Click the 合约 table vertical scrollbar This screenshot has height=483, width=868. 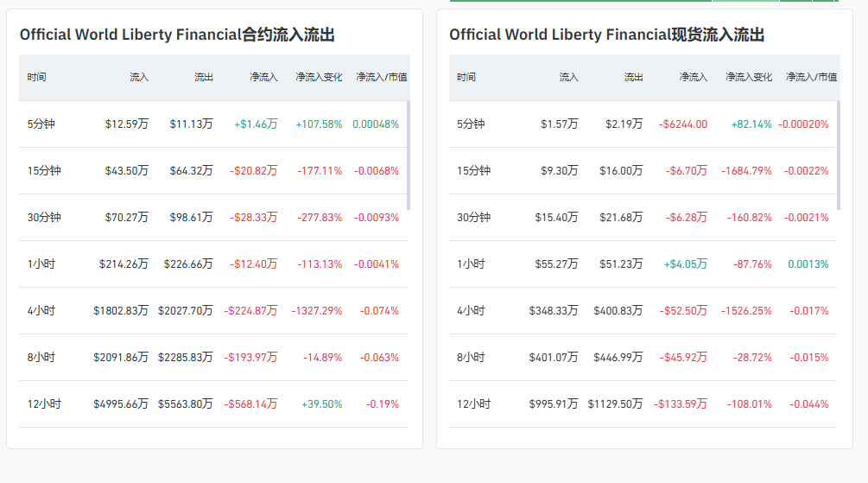point(408,156)
